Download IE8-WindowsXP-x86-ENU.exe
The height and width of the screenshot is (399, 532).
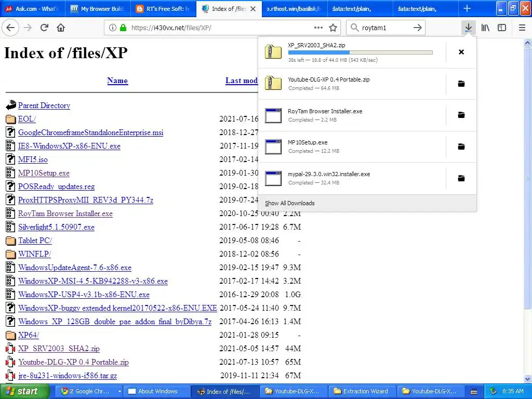tap(69, 146)
